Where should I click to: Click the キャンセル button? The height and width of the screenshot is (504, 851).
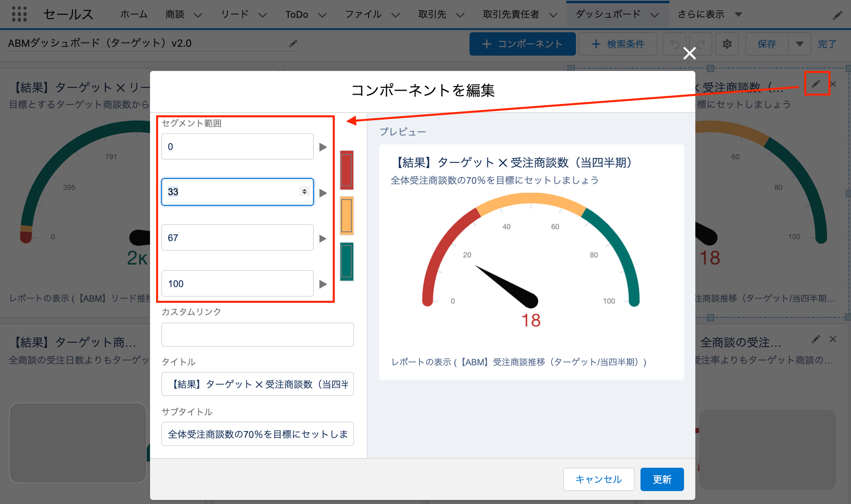tap(599, 479)
